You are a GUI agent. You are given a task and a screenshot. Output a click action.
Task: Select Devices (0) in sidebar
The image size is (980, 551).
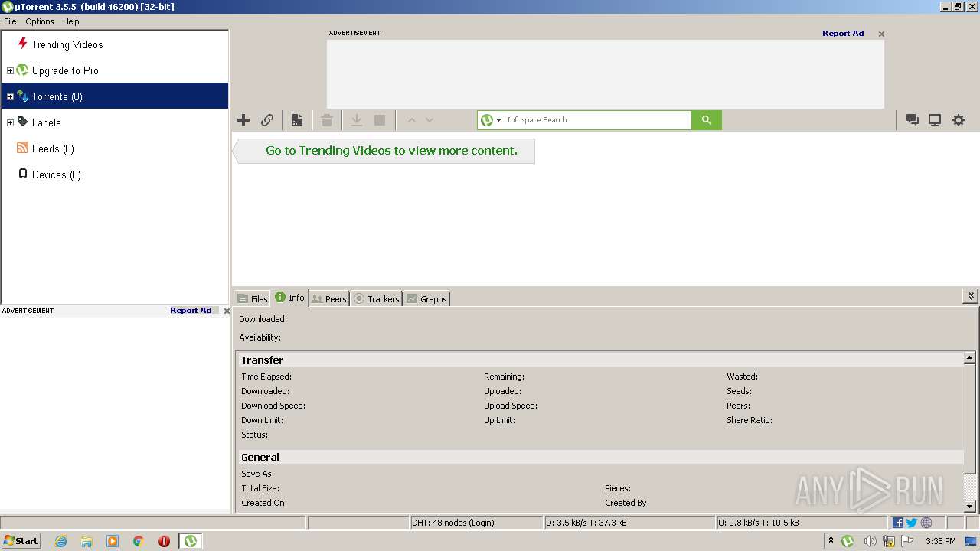coord(56,174)
